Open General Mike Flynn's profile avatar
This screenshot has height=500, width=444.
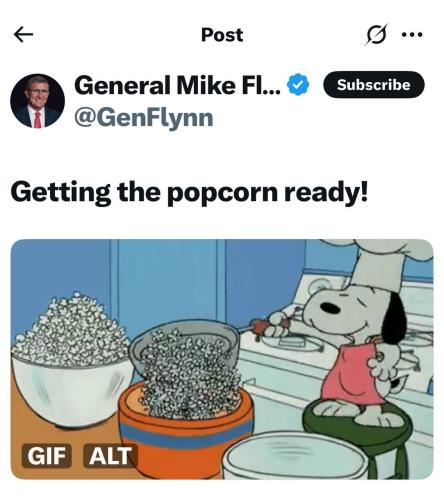(x=37, y=101)
